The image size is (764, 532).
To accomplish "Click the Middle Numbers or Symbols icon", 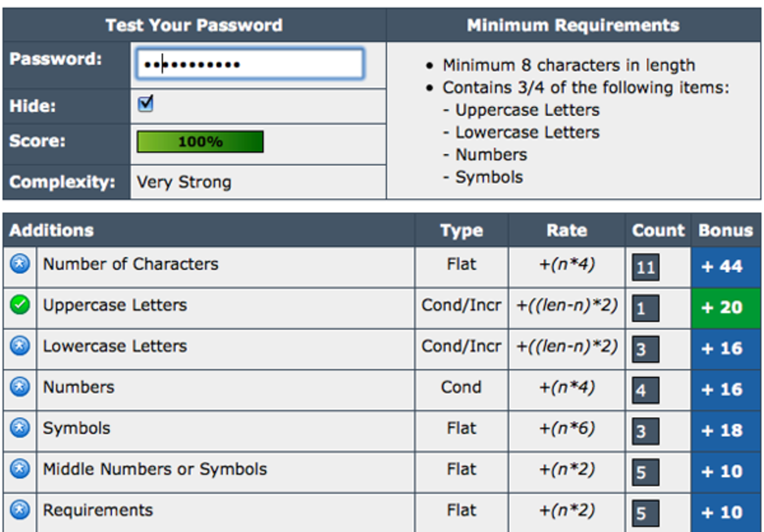I will click(20, 469).
